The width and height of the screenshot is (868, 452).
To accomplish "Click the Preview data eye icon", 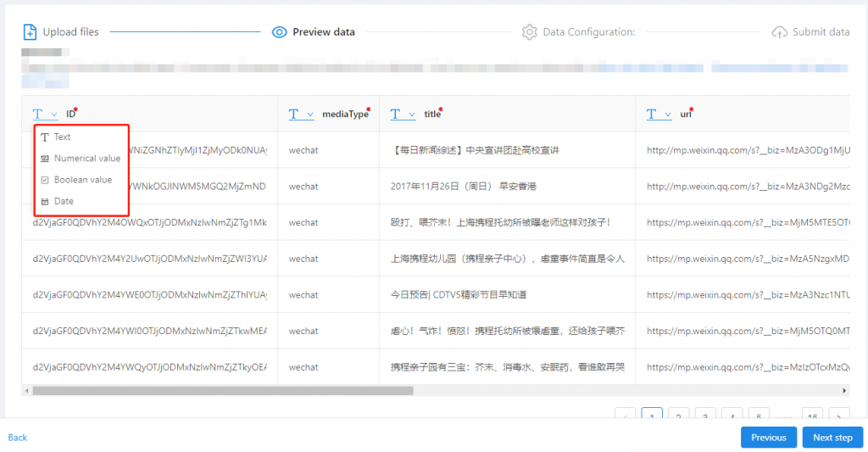I will tap(279, 32).
